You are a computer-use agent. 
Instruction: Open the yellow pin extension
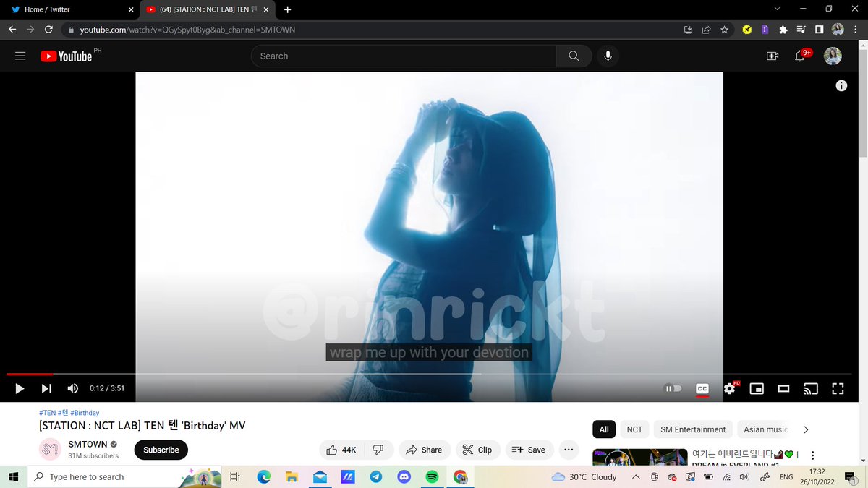pos(747,30)
